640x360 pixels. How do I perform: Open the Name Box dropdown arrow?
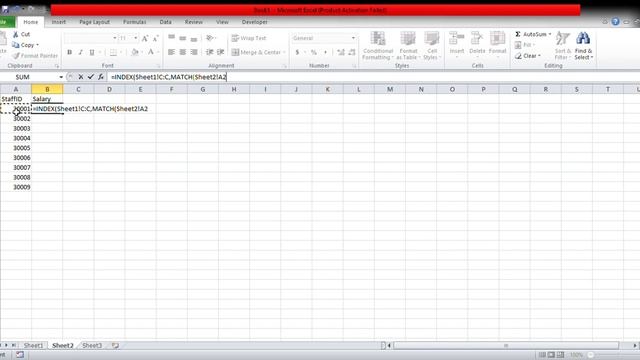pos(61,77)
